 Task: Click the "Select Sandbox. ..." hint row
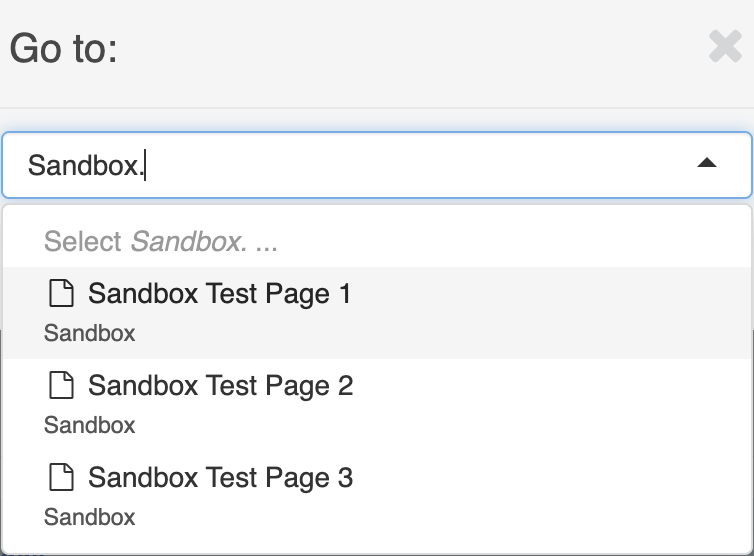pos(160,241)
